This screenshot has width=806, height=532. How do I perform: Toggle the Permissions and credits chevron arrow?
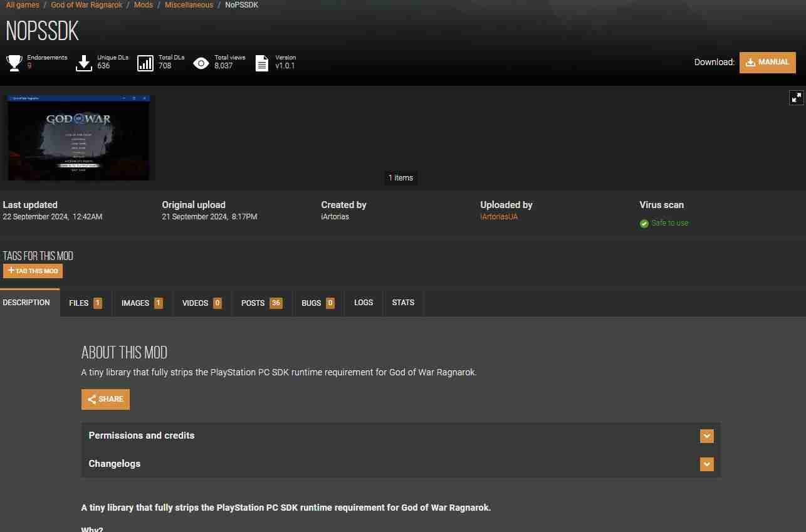click(707, 436)
